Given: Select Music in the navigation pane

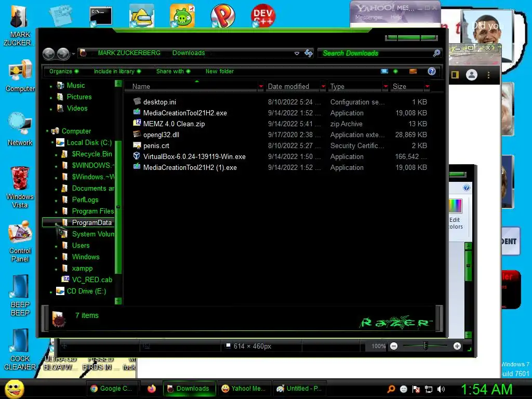Looking at the screenshot, I should point(76,86).
